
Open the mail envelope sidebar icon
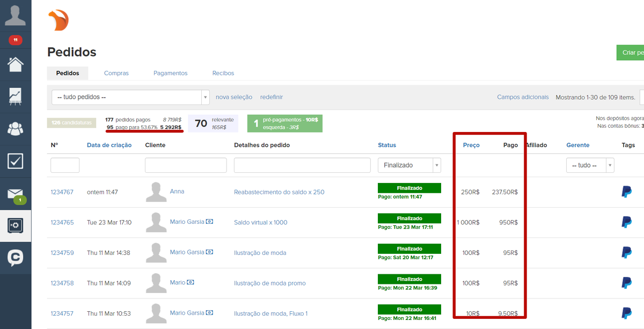15,194
